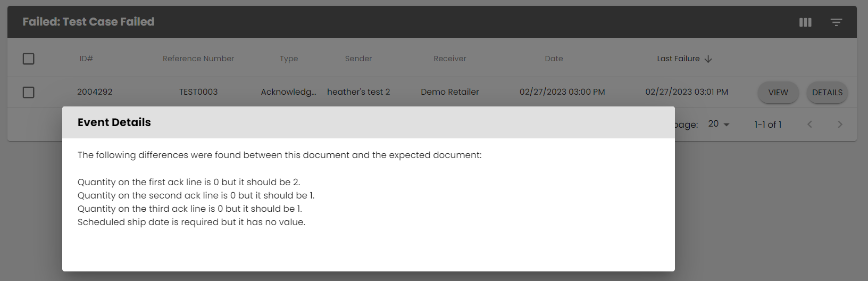Tick the select-all header checkbox
Screen dimensions: 868x281
(29, 59)
